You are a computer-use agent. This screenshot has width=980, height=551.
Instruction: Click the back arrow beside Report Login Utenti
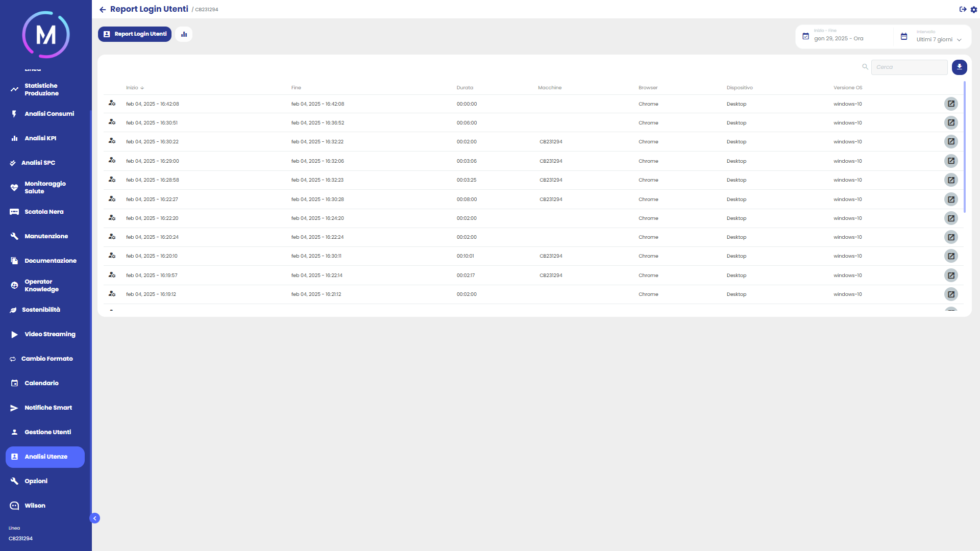click(x=103, y=10)
